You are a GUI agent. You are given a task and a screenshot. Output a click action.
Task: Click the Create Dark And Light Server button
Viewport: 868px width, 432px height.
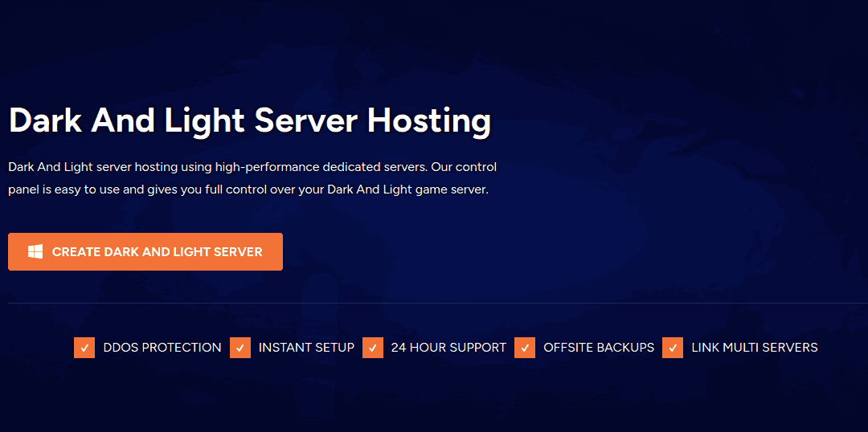[145, 251]
